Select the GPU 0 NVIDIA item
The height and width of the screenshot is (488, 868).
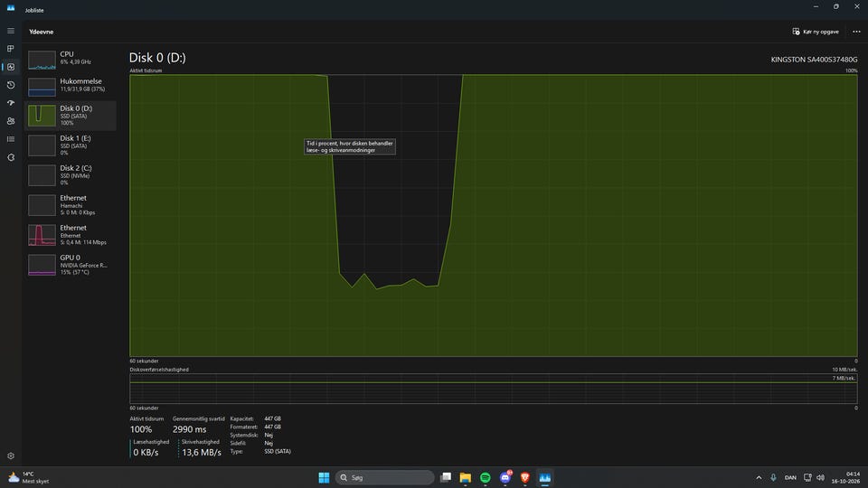pos(71,265)
